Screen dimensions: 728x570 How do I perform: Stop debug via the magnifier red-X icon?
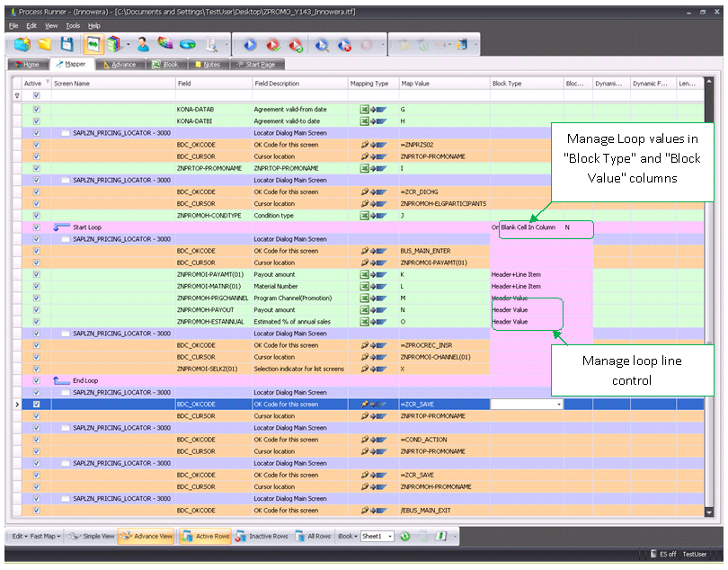tap(344, 43)
